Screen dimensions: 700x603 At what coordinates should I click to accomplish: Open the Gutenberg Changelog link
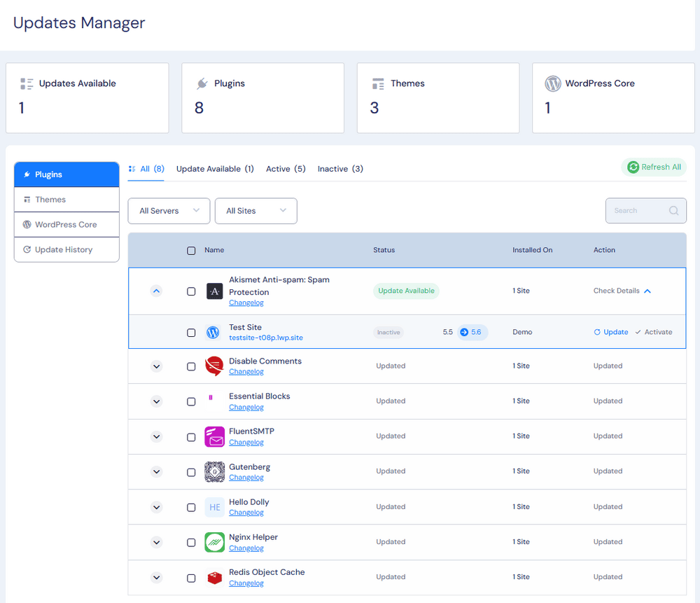tap(246, 478)
